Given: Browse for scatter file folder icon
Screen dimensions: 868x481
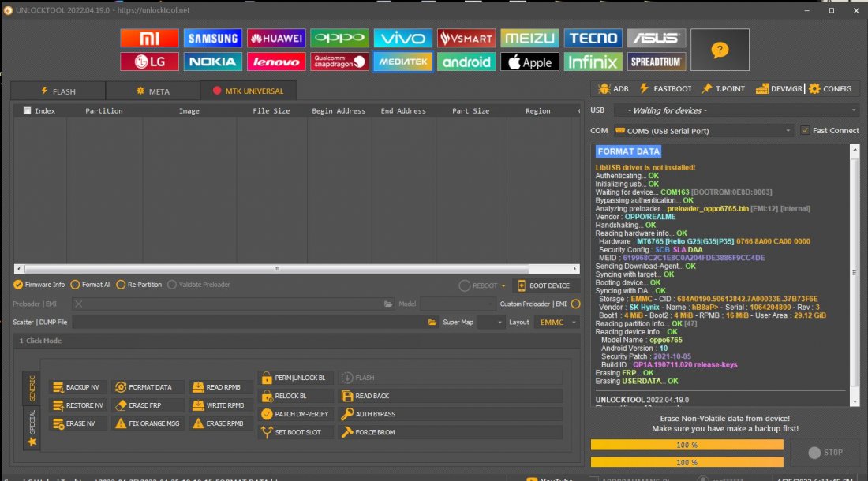Looking at the screenshot, I should pos(432,323).
